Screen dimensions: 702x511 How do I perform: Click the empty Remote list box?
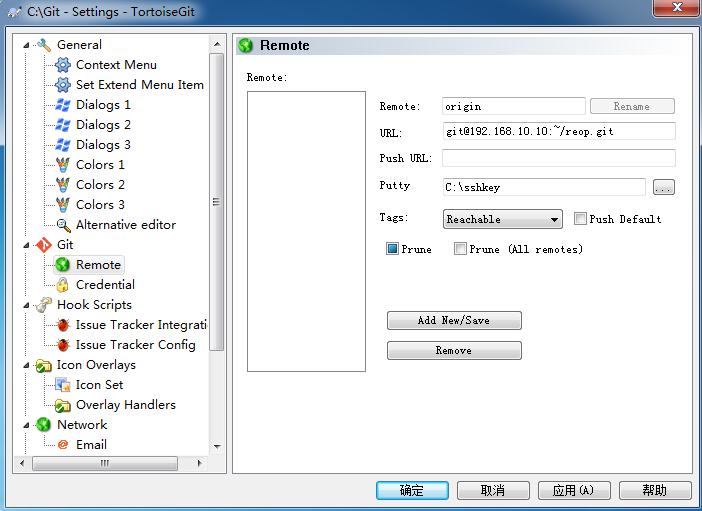306,232
